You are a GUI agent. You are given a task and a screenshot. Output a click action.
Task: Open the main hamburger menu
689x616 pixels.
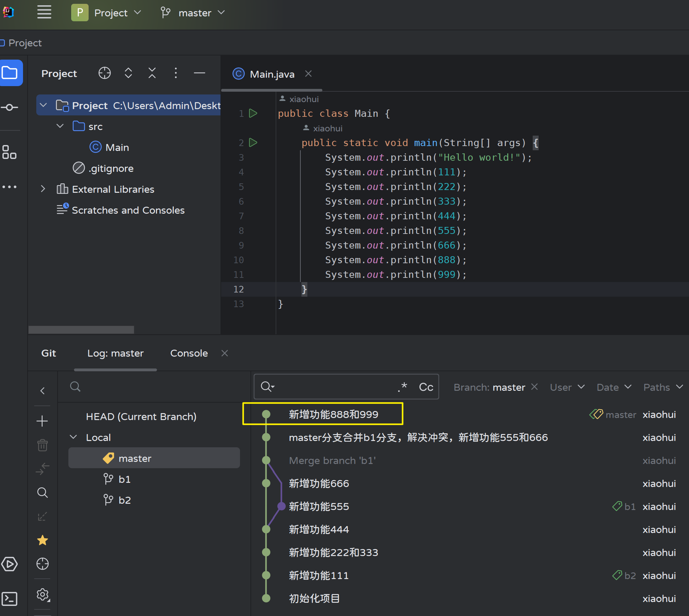click(x=44, y=12)
